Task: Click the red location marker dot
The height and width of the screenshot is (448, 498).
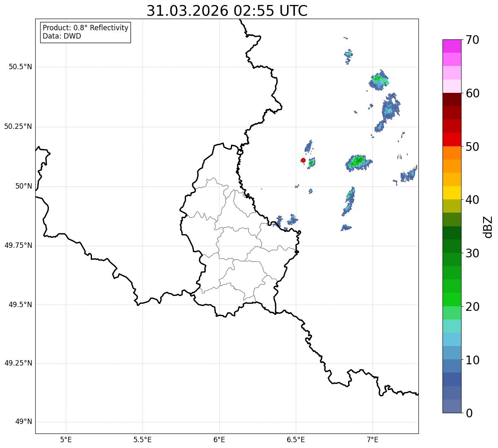Action: pyautogui.click(x=303, y=160)
